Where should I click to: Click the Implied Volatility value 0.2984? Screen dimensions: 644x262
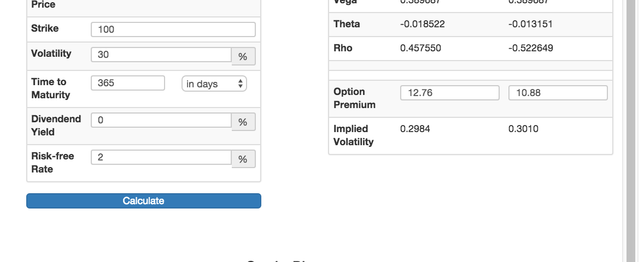point(415,129)
